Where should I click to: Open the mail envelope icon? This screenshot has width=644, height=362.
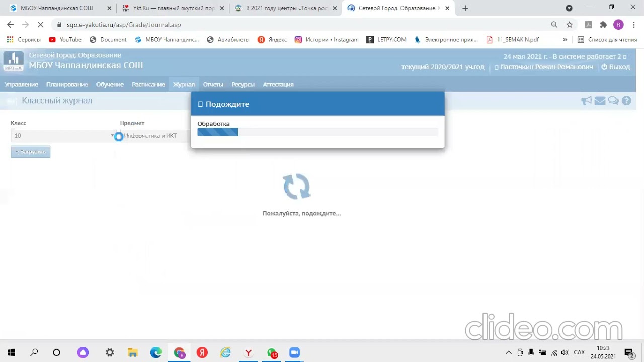pos(600,101)
